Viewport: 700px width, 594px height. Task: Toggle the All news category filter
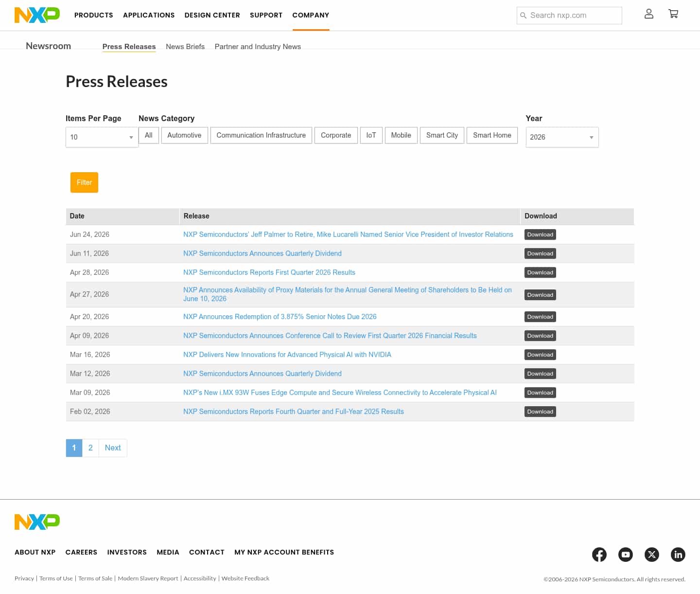[149, 135]
